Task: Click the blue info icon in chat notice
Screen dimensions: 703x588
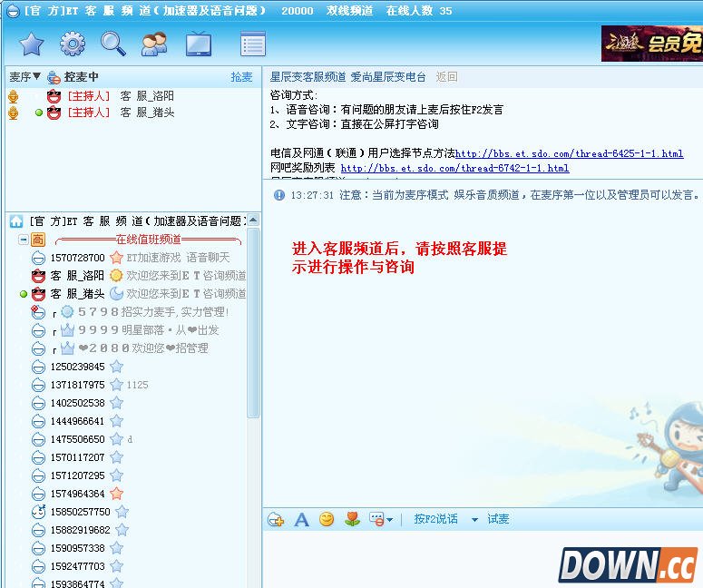Action: tap(278, 195)
